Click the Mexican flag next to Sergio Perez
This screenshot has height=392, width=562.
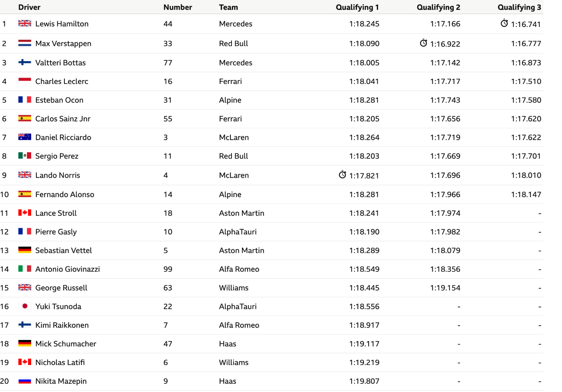(25, 156)
